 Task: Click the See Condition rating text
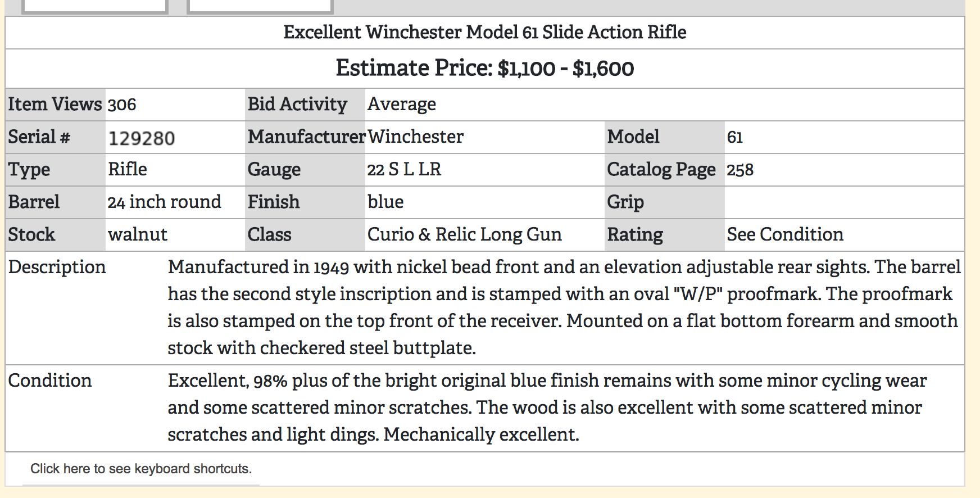coord(785,234)
